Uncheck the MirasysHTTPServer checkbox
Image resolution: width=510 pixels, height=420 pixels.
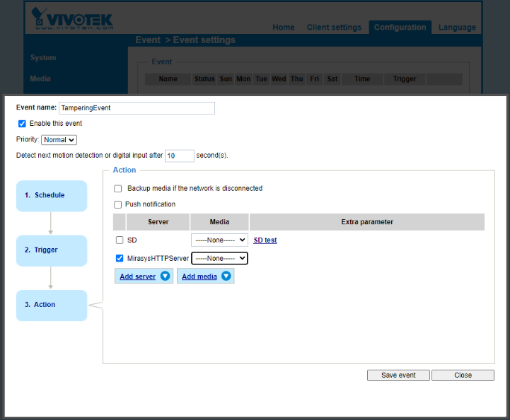tap(120, 259)
